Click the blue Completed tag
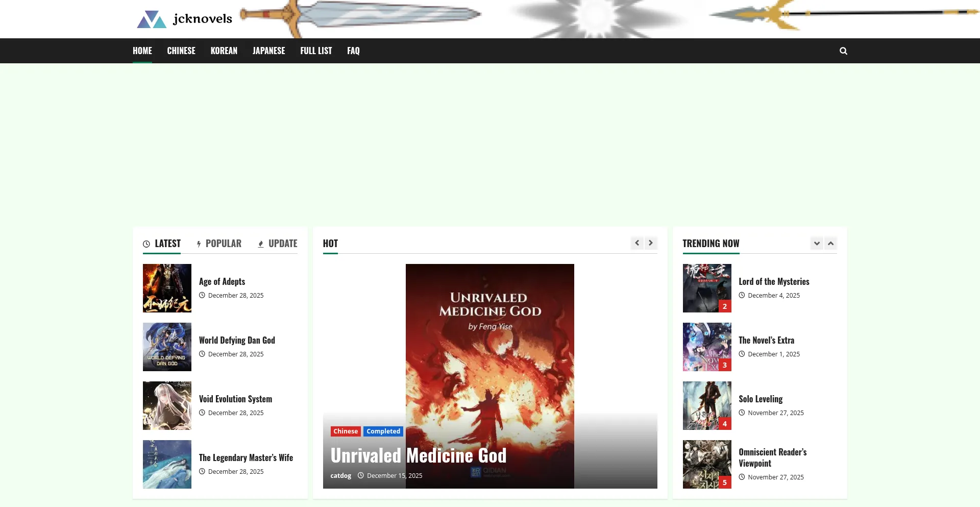Image resolution: width=980 pixels, height=507 pixels. point(383,431)
